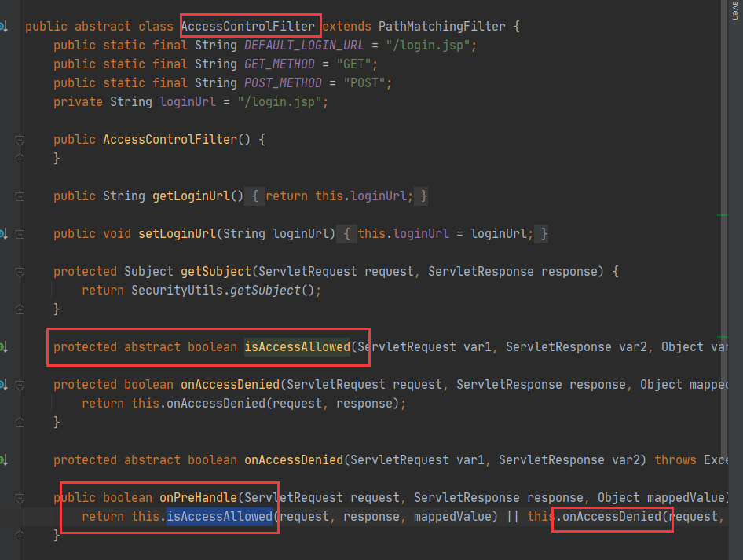Click SecurityUtils class reference

click(178, 291)
